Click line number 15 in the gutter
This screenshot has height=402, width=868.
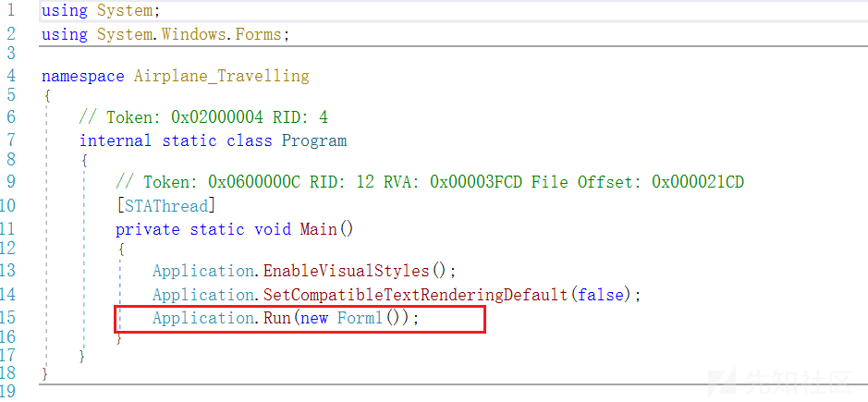coord(9,317)
